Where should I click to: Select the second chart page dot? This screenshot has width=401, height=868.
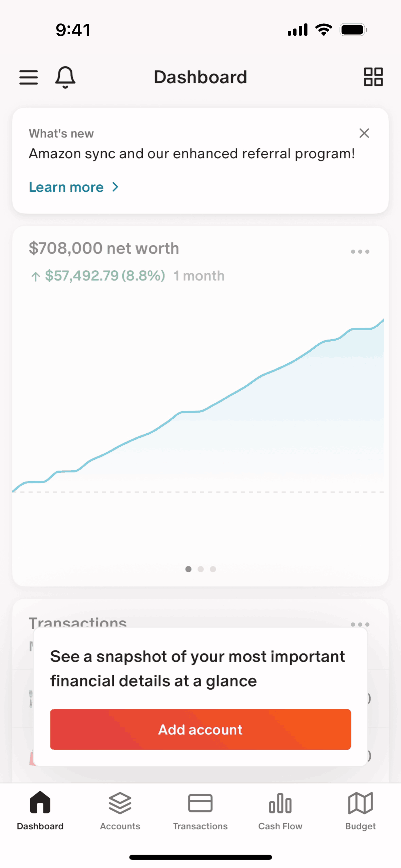[x=201, y=569]
